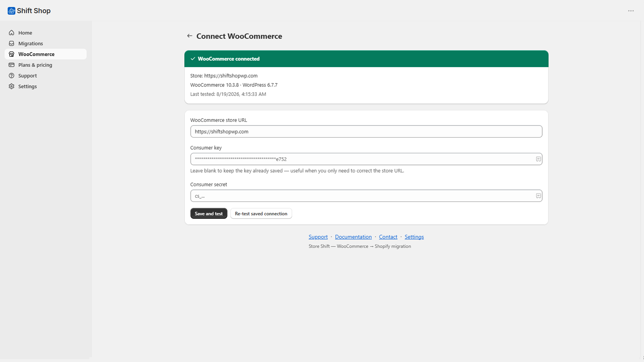Click the WooCommerce store icon in sidebar
The width and height of the screenshot is (644, 362).
click(x=12, y=54)
